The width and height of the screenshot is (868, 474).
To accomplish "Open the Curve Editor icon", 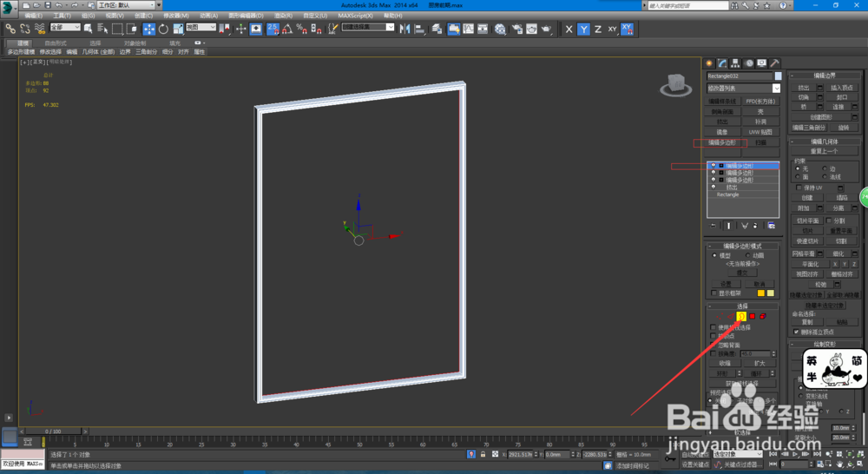I will pyautogui.click(x=469, y=29).
